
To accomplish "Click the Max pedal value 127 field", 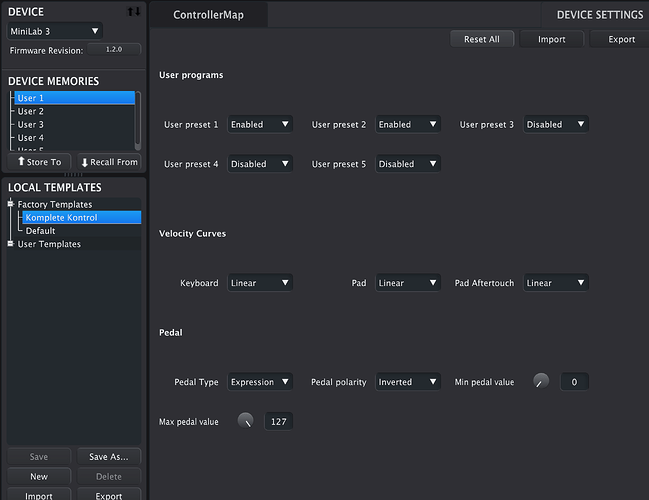I will (x=279, y=421).
